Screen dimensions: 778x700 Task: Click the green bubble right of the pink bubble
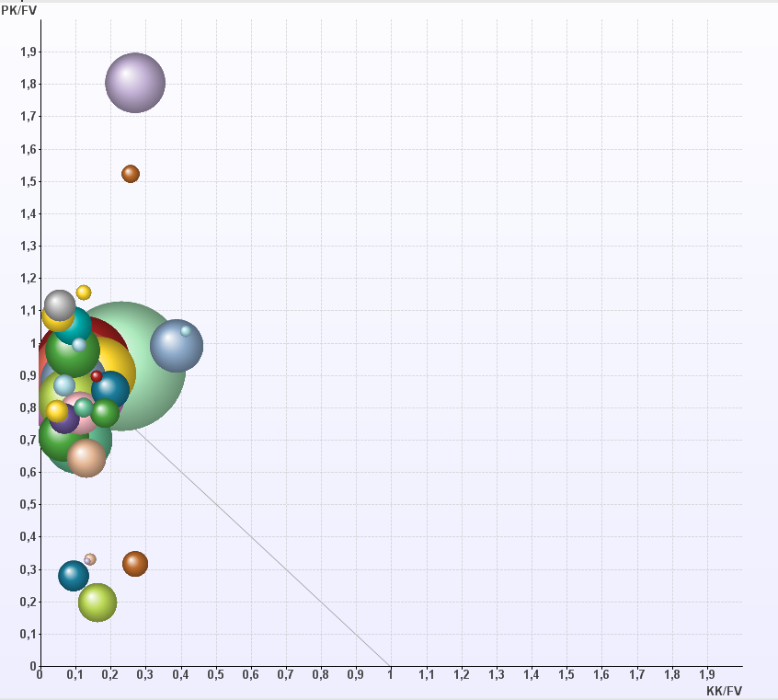105,413
